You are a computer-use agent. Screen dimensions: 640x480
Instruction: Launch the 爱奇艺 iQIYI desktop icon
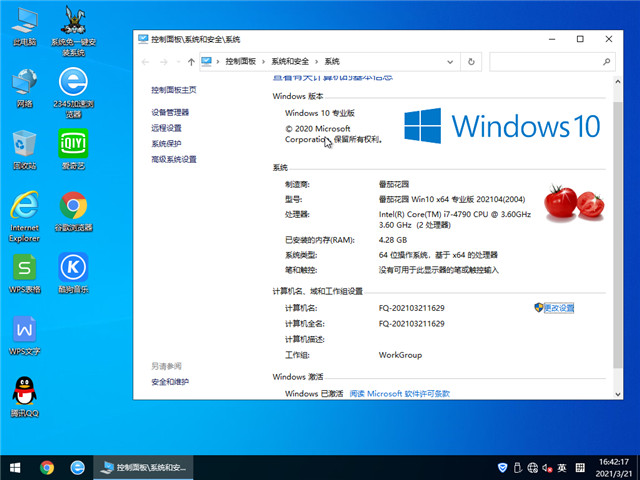pyautogui.click(x=73, y=149)
